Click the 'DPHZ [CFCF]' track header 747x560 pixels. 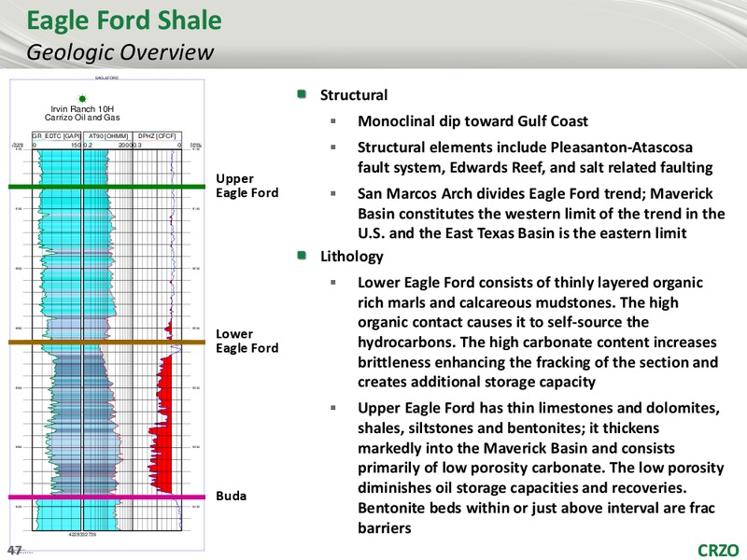157,136
